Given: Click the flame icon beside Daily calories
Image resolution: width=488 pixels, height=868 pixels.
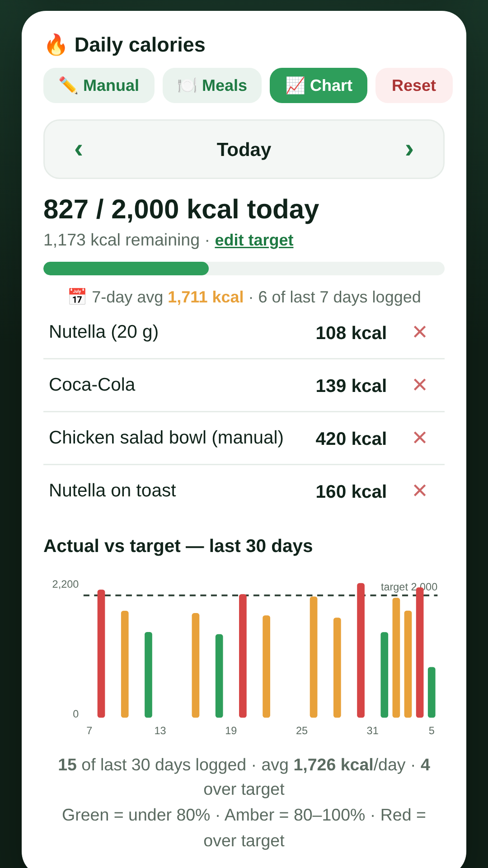Looking at the screenshot, I should click(x=56, y=45).
